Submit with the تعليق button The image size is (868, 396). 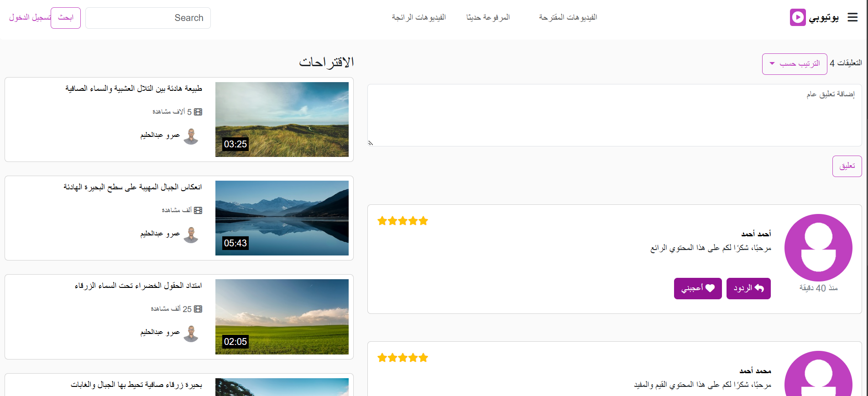[x=847, y=166]
